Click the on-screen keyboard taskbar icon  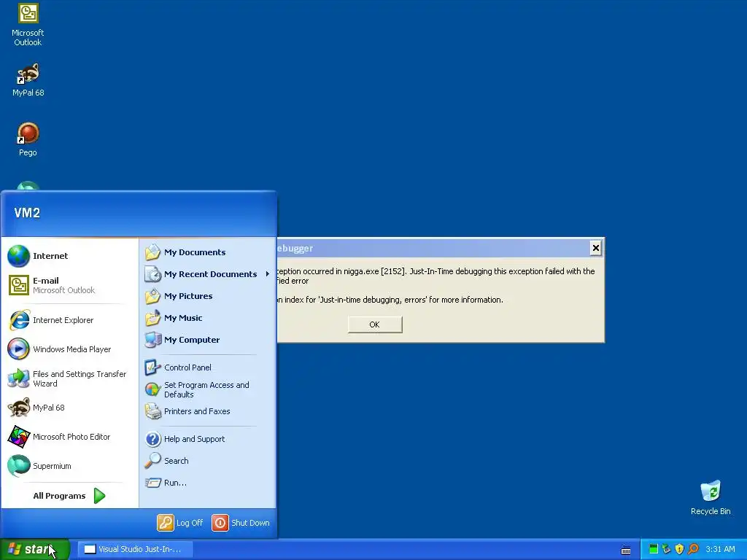pyautogui.click(x=626, y=550)
